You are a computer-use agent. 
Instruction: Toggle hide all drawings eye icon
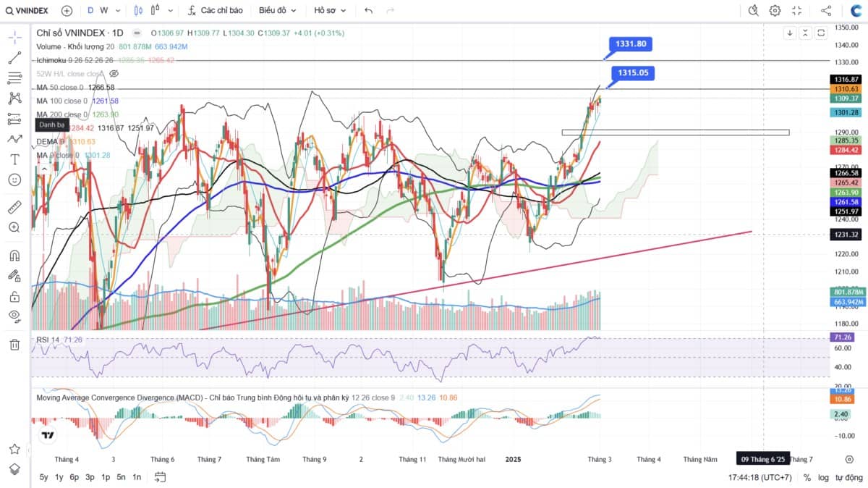tap(14, 316)
